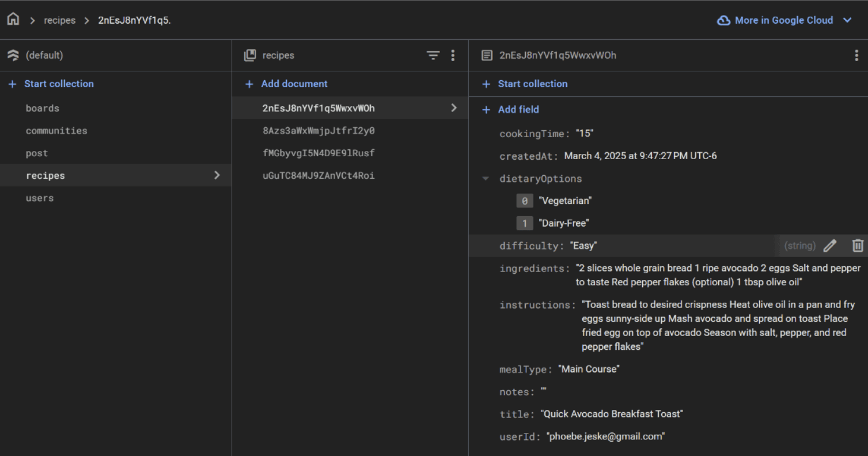Select the boards collection
The image size is (868, 456).
(43, 108)
